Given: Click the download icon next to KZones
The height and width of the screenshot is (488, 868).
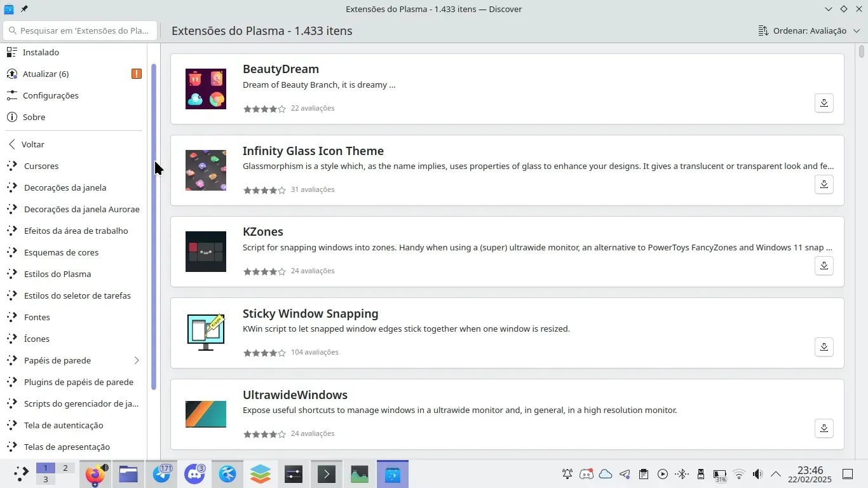Looking at the screenshot, I should (824, 266).
